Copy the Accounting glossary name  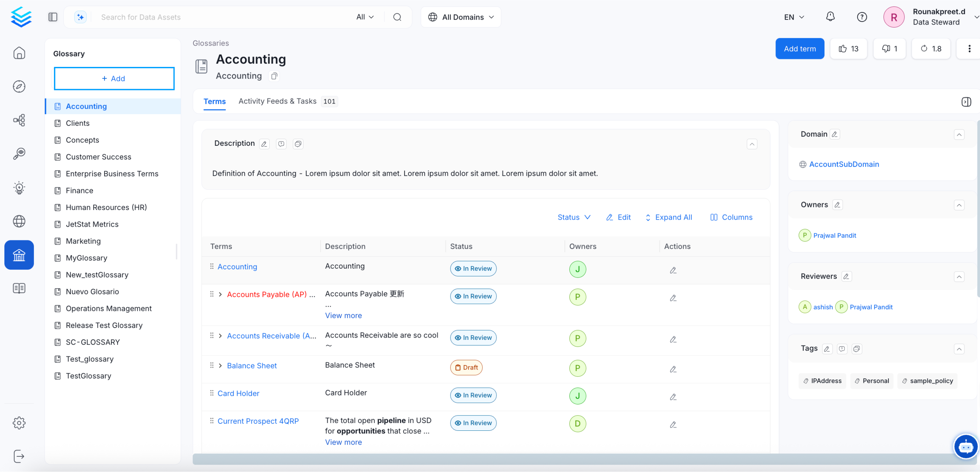(274, 77)
